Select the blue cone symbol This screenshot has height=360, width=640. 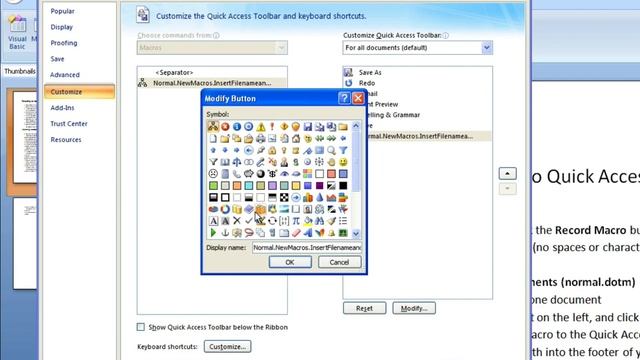click(x=320, y=198)
